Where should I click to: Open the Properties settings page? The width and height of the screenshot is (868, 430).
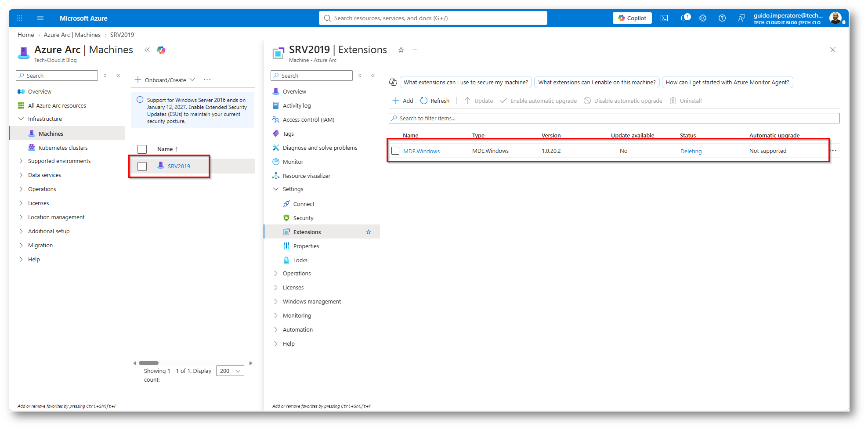[306, 246]
